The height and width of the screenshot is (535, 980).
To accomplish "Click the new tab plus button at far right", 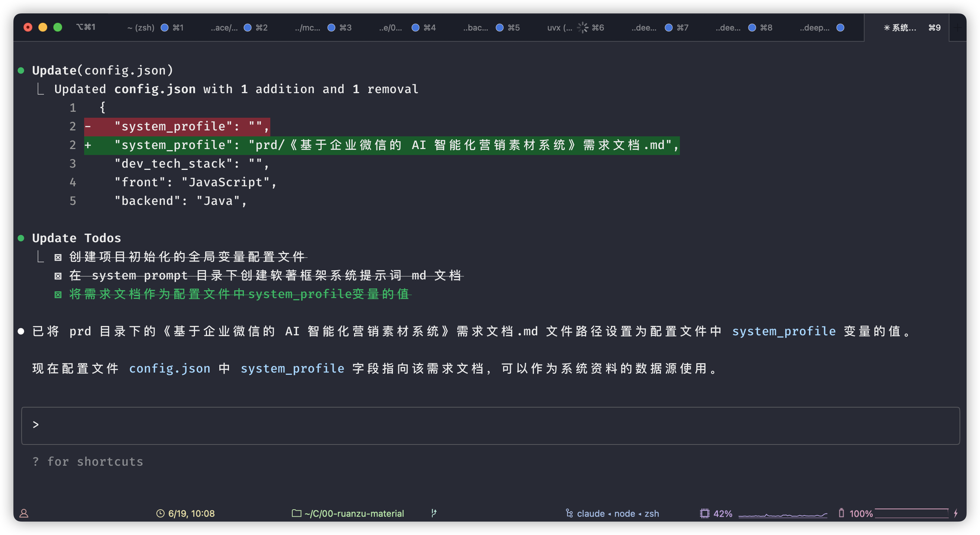I will (958, 28).
